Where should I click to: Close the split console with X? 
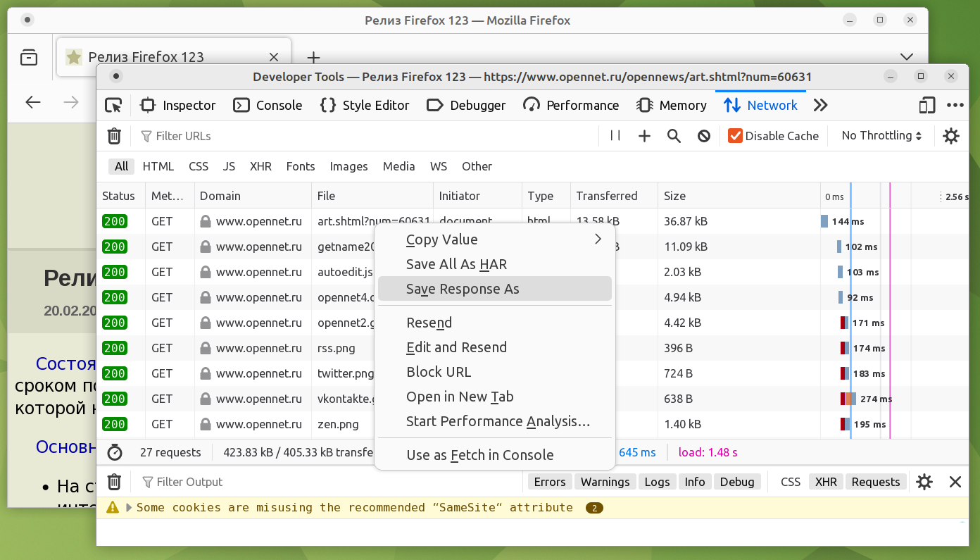coord(955,482)
